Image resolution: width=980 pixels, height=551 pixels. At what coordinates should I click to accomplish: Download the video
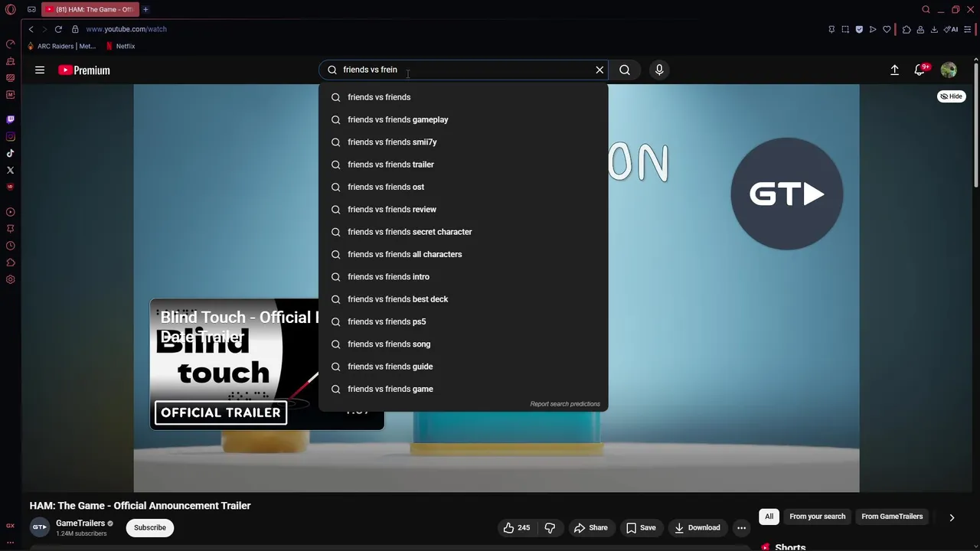[x=697, y=527]
